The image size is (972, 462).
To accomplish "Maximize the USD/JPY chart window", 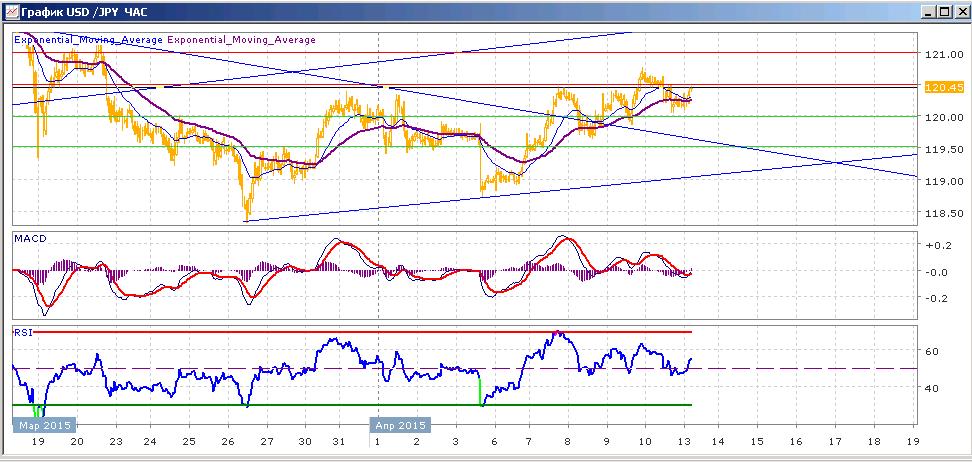I will (x=943, y=12).
